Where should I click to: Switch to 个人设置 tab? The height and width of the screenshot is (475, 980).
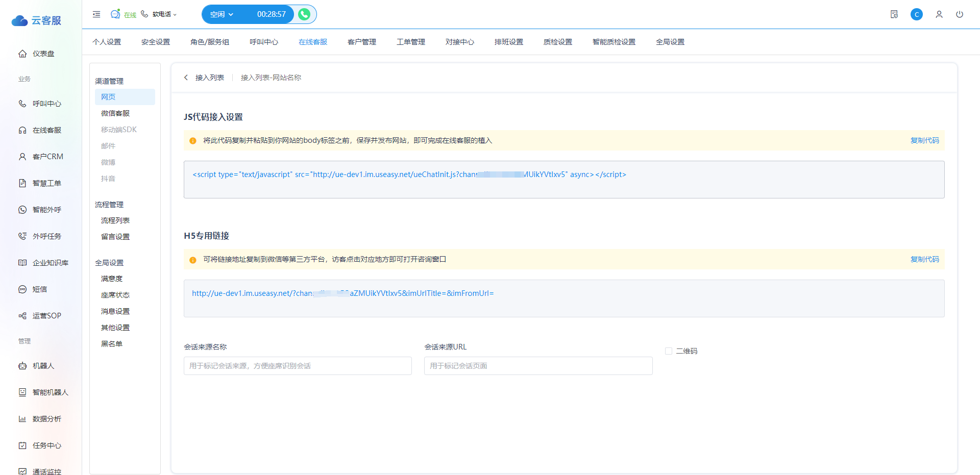[x=107, y=42]
